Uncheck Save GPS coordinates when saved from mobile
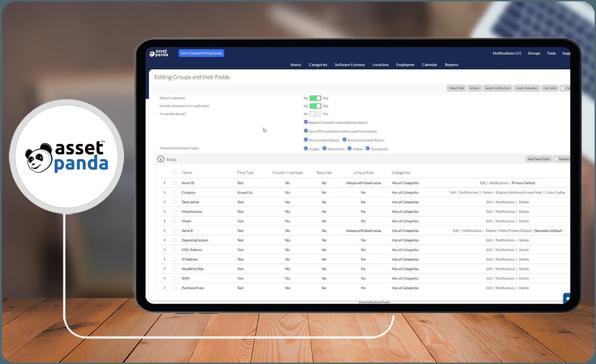596x364 pixels. (x=306, y=131)
